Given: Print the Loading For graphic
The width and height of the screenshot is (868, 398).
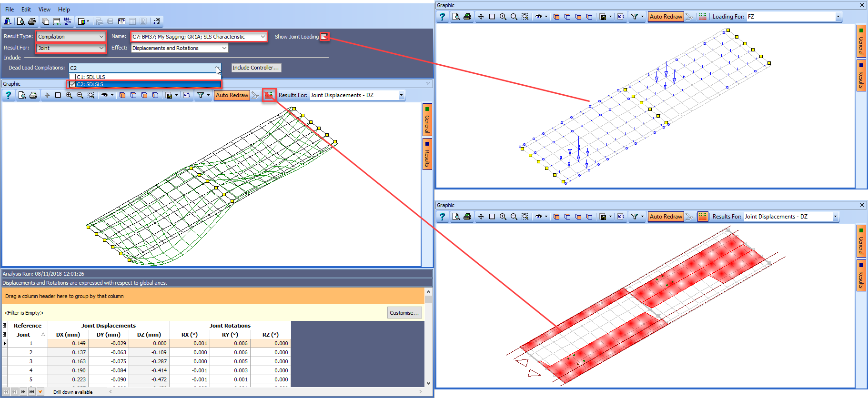Looking at the screenshot, I should pos(467,17).
